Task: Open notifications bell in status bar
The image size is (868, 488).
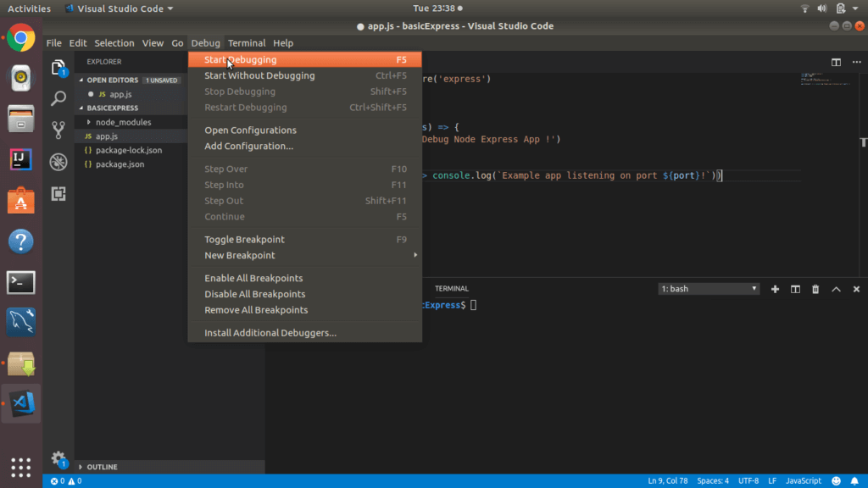Action: [854, 481]
